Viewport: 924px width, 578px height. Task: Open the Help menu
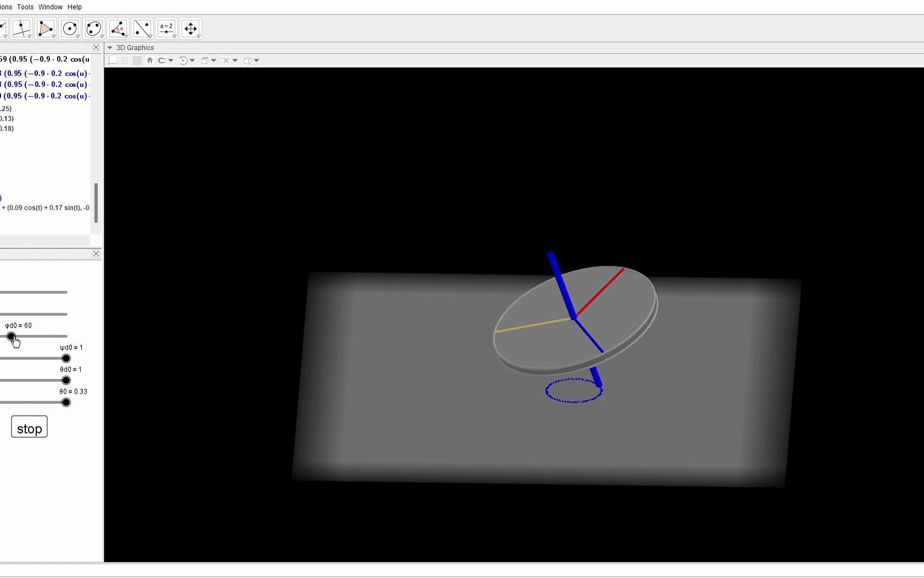pyautogui.click(x=75, y=7)
